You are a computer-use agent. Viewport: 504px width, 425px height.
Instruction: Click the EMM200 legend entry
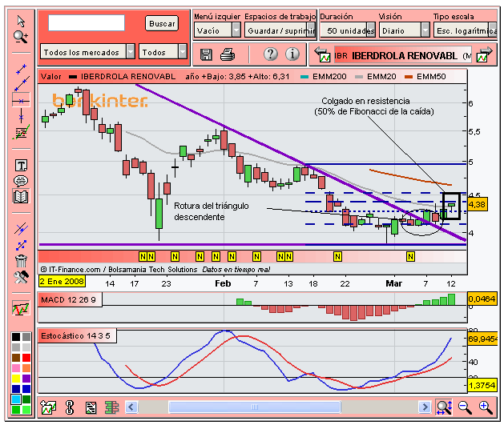pos(324,76)
